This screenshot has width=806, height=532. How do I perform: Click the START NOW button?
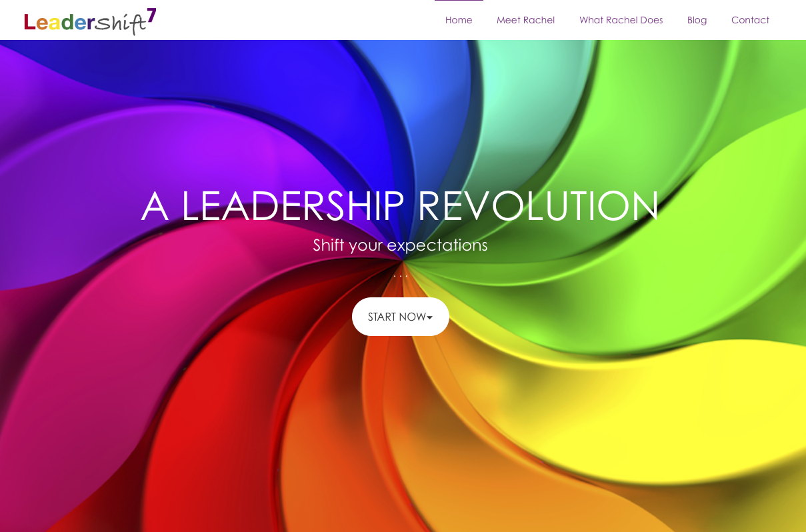[x=401, y=317]
